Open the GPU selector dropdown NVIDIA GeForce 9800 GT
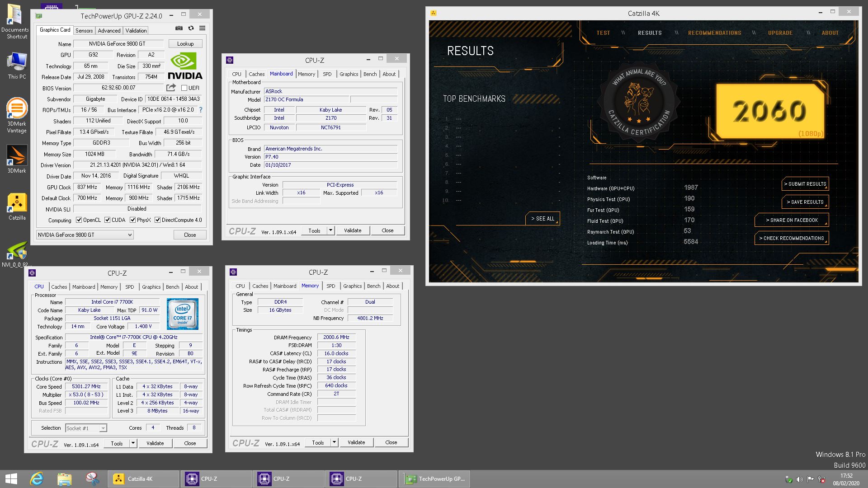The height and width of the screenshot is (488, 868). click(x=85, y=235)
